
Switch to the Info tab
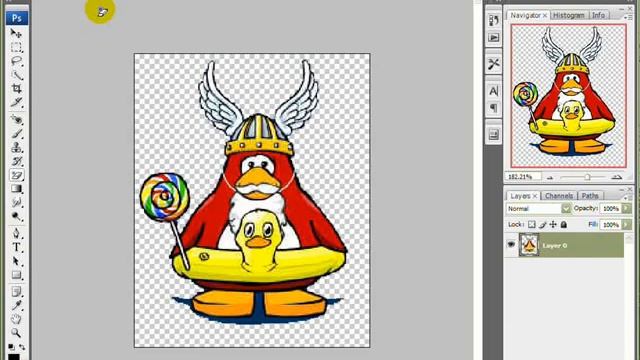tap(598, 15)
